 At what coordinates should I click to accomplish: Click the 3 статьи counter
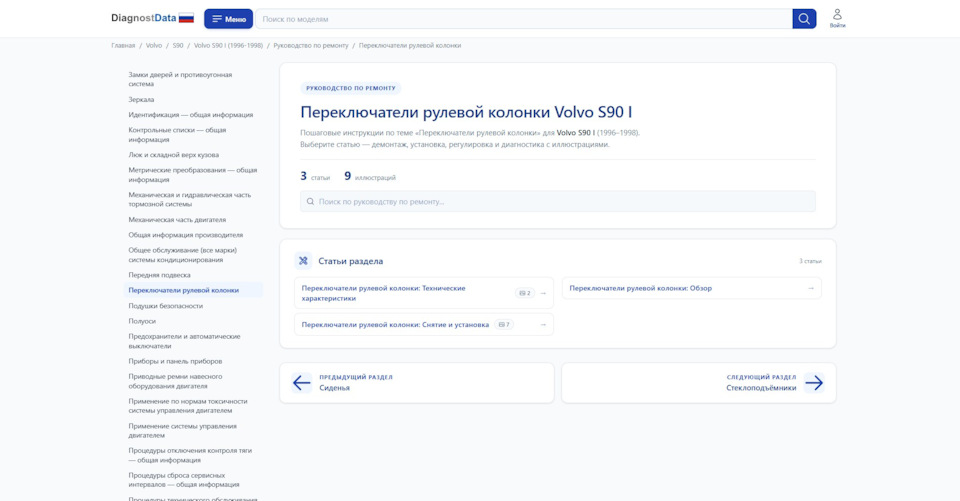click(x=315, y=176)
